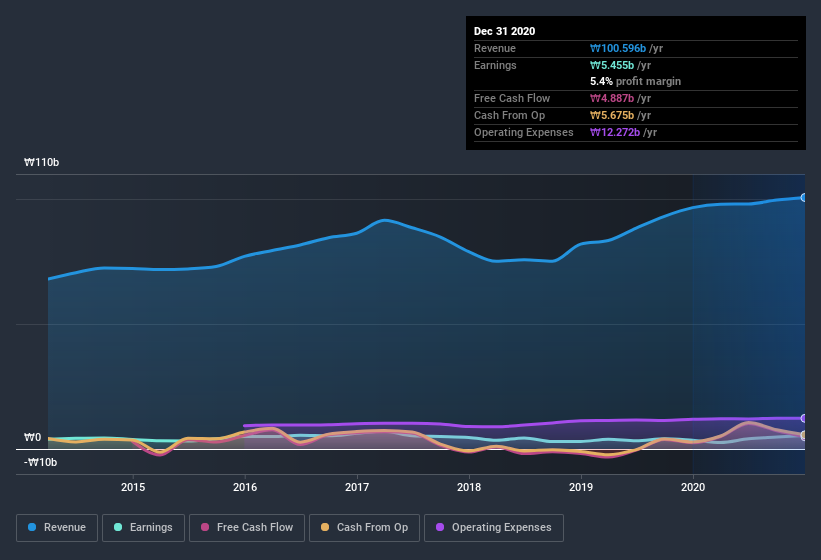Click the 2015 x-axis label

pyautogui.click(x=133, y=487)
